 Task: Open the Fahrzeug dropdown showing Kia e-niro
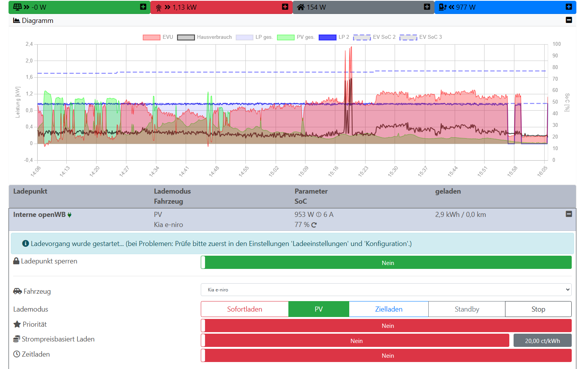386,290
